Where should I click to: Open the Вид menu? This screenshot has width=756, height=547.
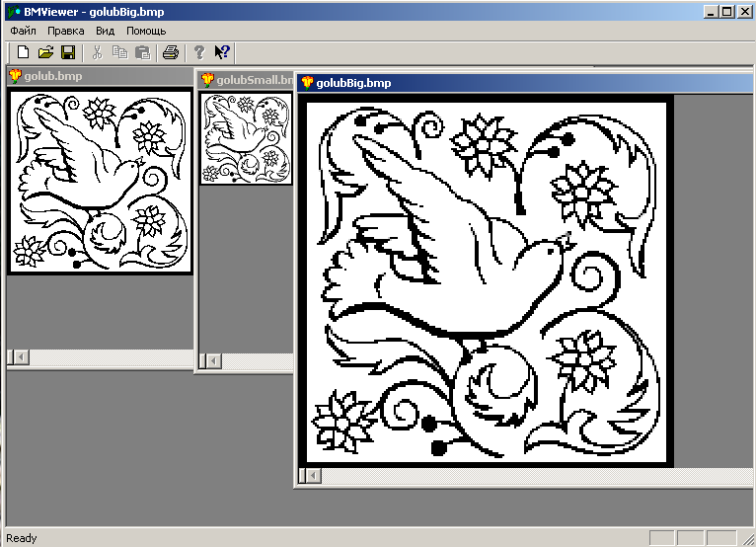pyautogui.click(x=105, y=31)
